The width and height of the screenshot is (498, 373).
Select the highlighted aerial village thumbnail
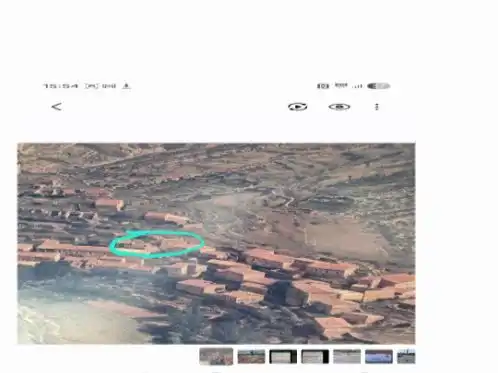(x=216, y=356)
